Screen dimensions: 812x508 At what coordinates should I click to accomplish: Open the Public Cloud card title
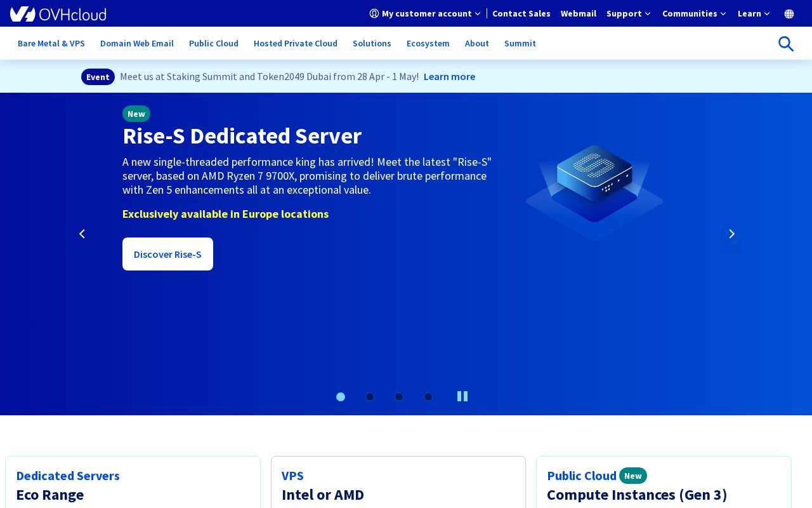582,476
